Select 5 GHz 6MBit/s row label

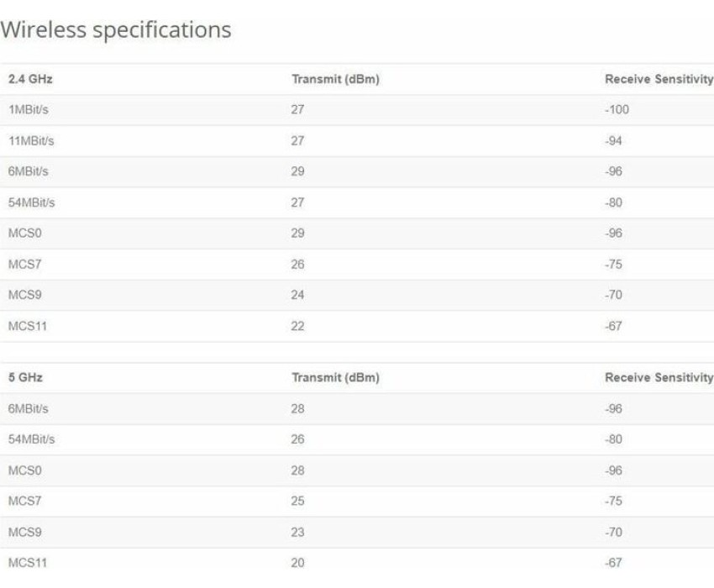tap(29, 409)
